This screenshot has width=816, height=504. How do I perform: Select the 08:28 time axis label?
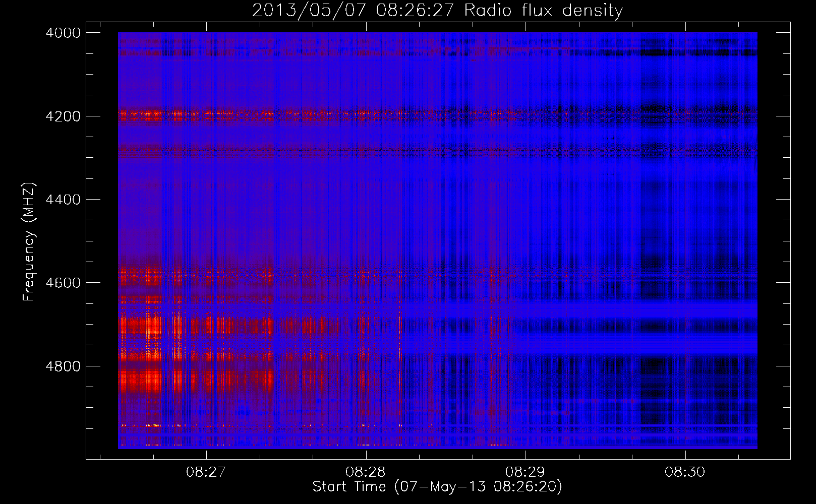click(365, 472)
